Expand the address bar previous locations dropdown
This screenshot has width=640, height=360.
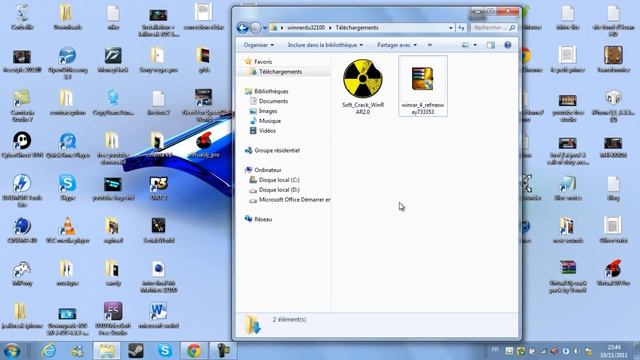tap(451, 28)
